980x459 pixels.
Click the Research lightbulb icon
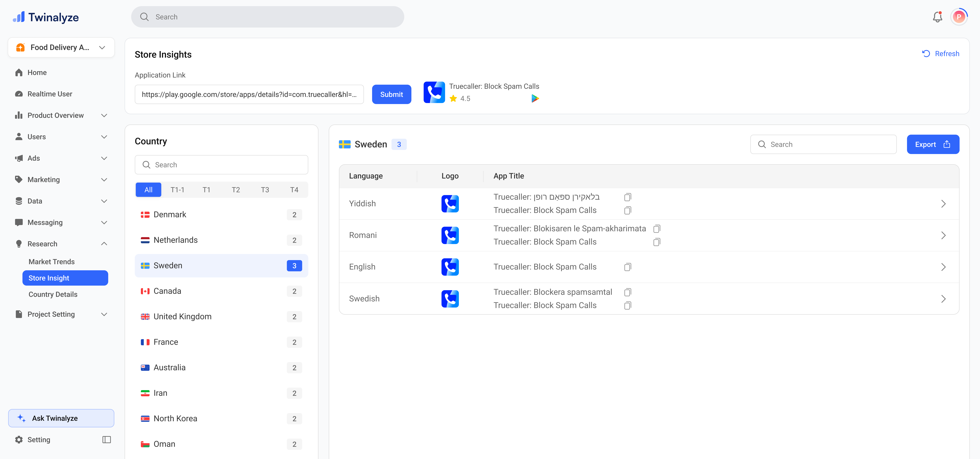pyautogui.click(x=19, y=244)
